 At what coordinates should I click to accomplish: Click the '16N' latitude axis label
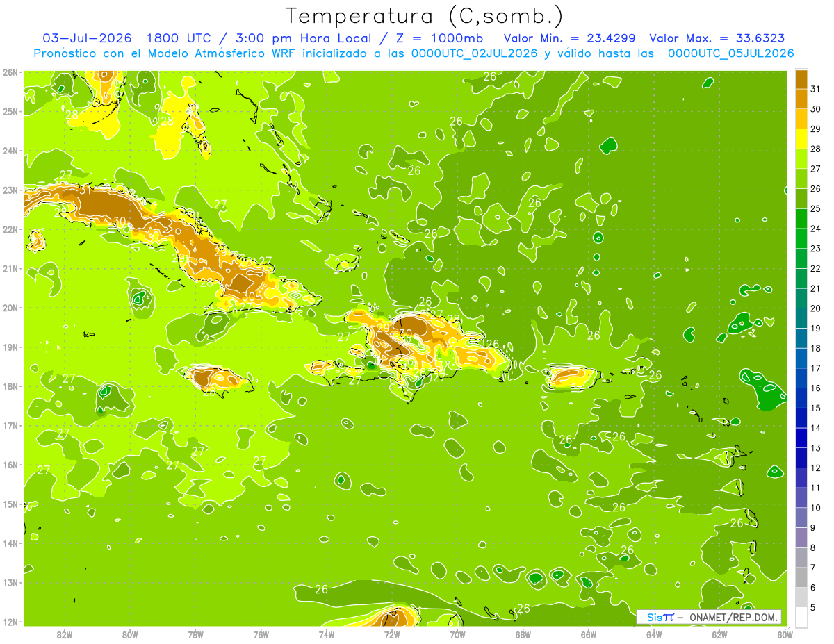coord(10,465)
